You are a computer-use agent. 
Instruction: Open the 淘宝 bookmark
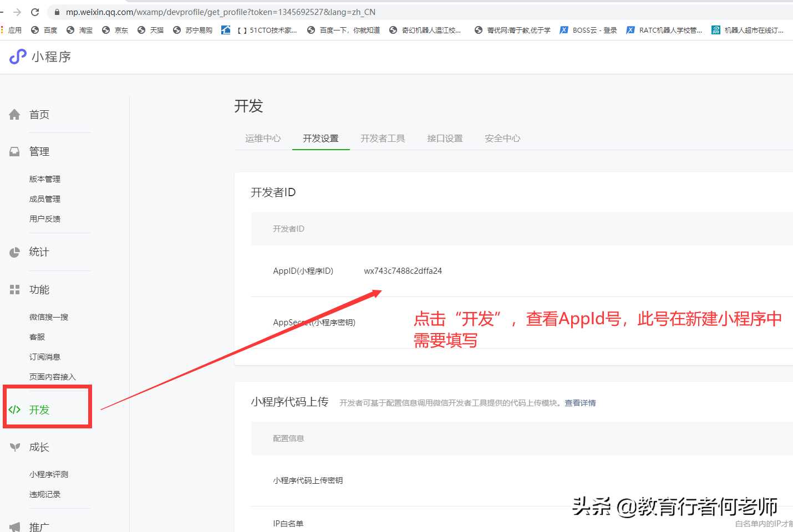pos(80,30)
